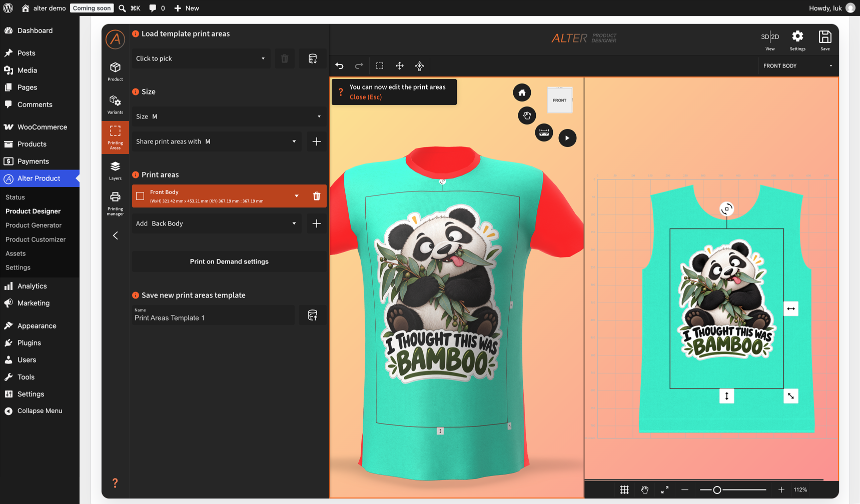Screen dimensions: 860x504
Task: Toggle the grid in 2D view
Action: tap(624, 490)
